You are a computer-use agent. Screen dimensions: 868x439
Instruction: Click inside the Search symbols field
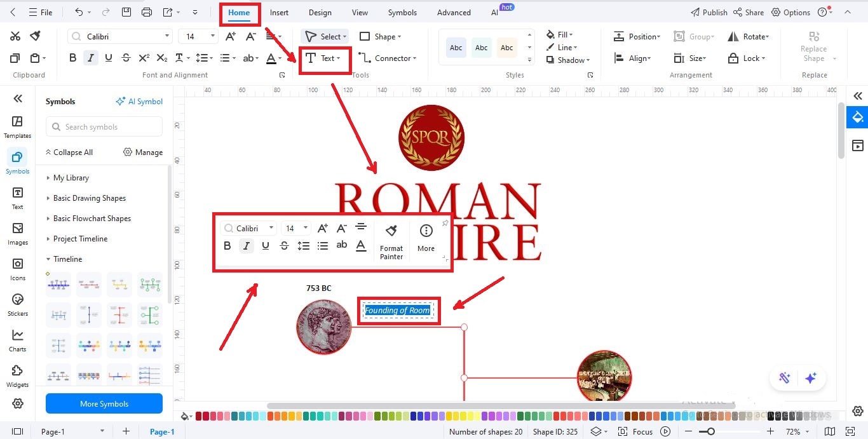point(104,126)
